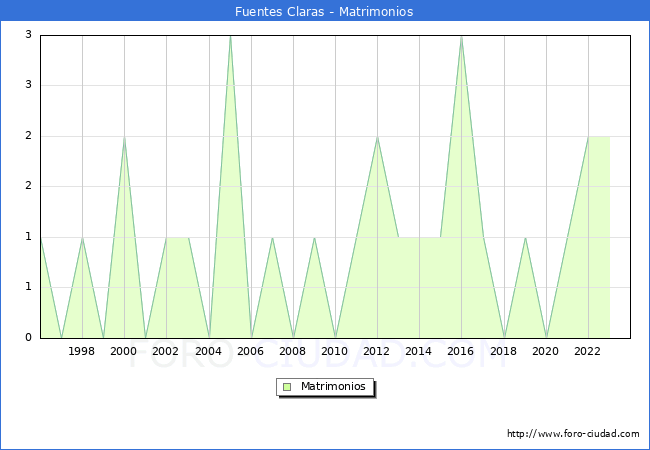650x450 pixels.
Task: Select the 2014 x-axis label
Action: [419, 351]
